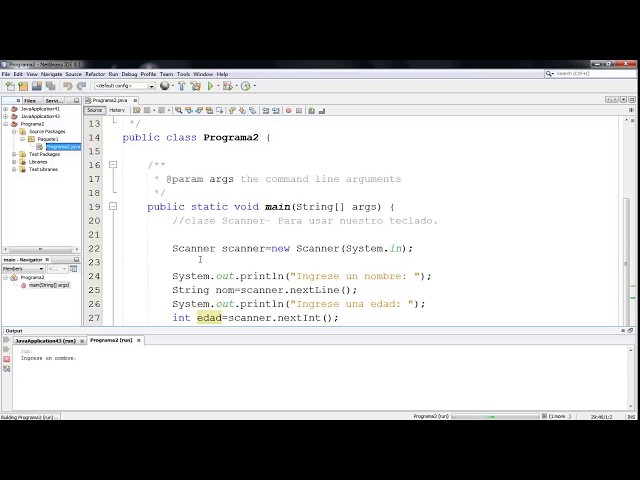Click the Projects panel horizontal scrollbar
Image resolution: width=640 pixels, height=480 pixels.
(x=41, y=249)
